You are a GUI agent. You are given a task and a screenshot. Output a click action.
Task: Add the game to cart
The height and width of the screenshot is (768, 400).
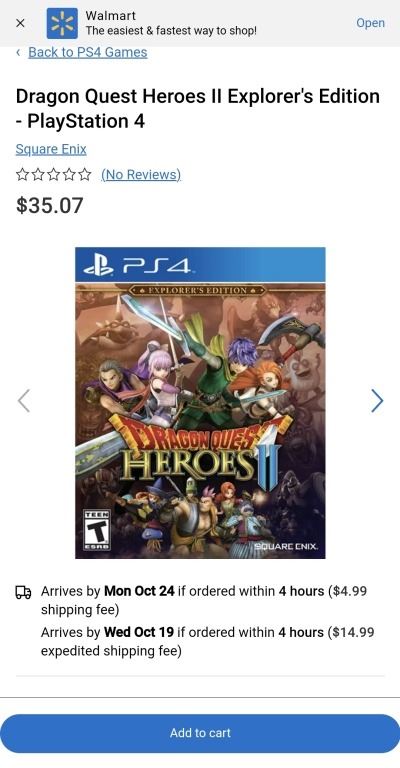(200, 733)
